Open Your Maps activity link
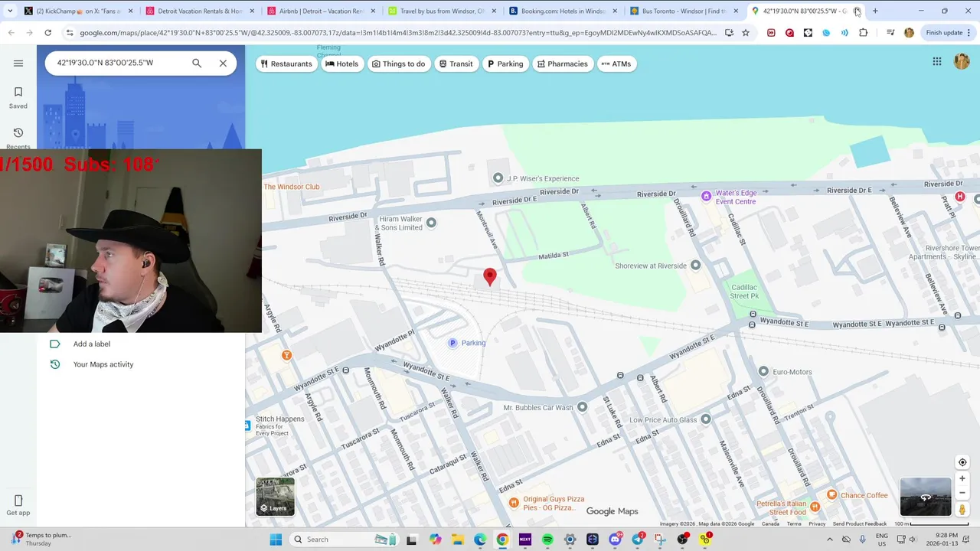 click(103, 364)
